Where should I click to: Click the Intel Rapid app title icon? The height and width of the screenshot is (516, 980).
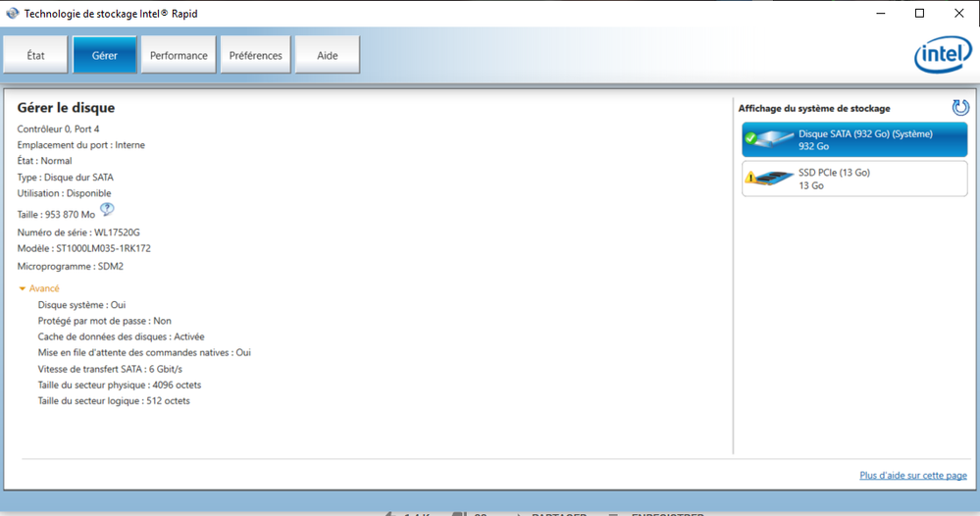coord(12,13)
